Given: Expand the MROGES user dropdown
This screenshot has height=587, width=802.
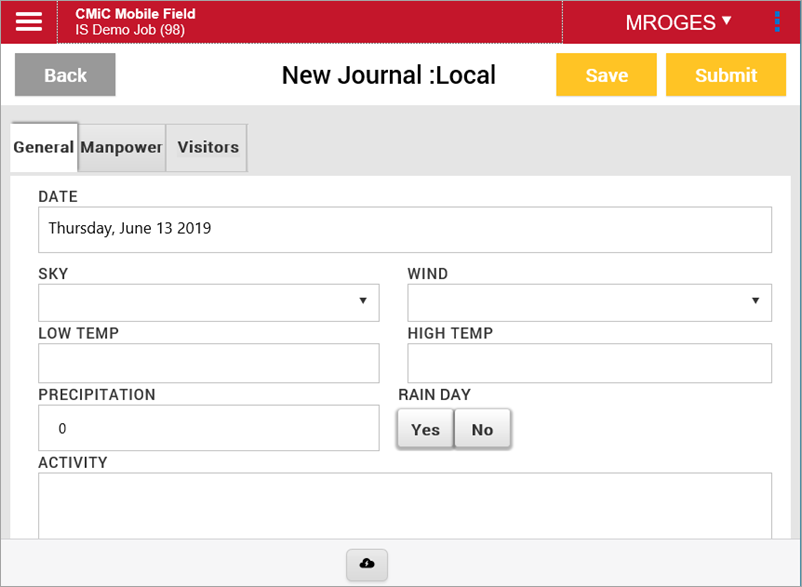Looking at the screenshot, I should point(678,22).
